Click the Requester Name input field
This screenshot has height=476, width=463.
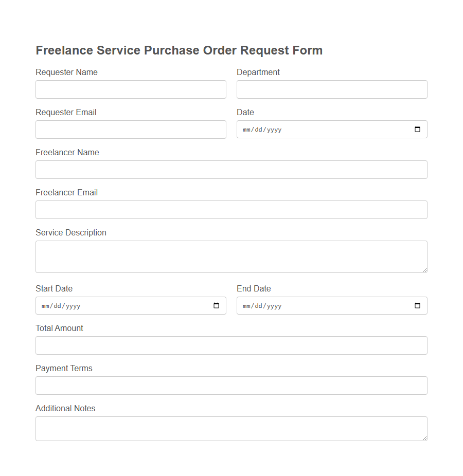131,89
